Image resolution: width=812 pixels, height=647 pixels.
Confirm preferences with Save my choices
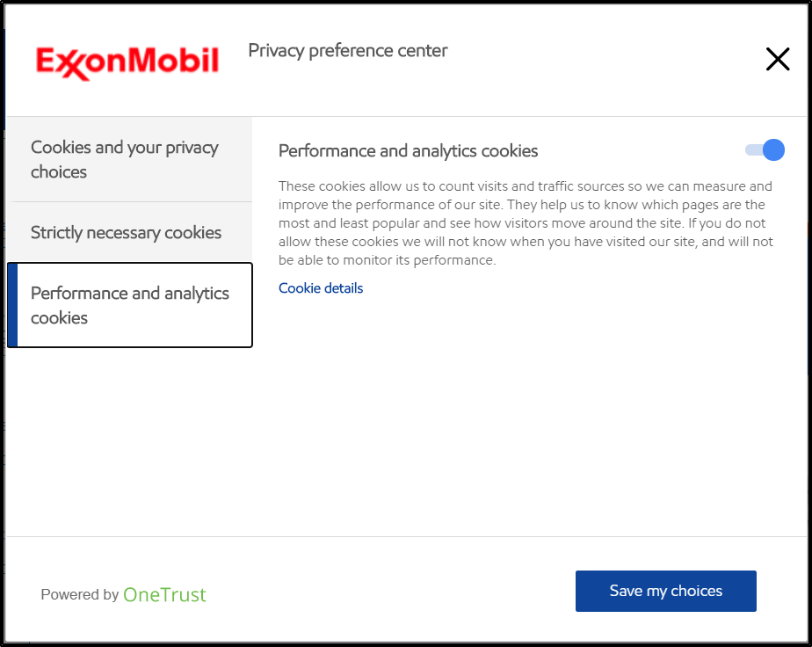click(x=665, y=591)
